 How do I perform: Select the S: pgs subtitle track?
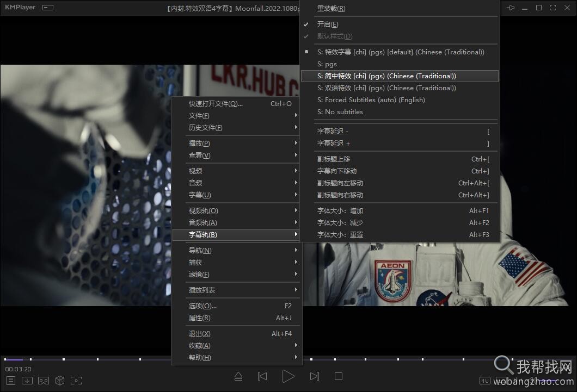(400, 64)
